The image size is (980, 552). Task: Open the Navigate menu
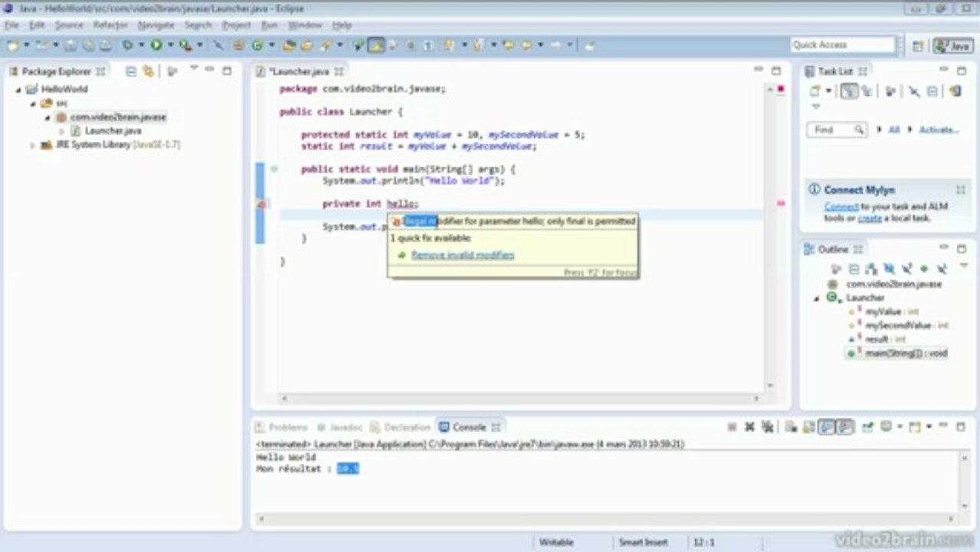tap(156, 25)
